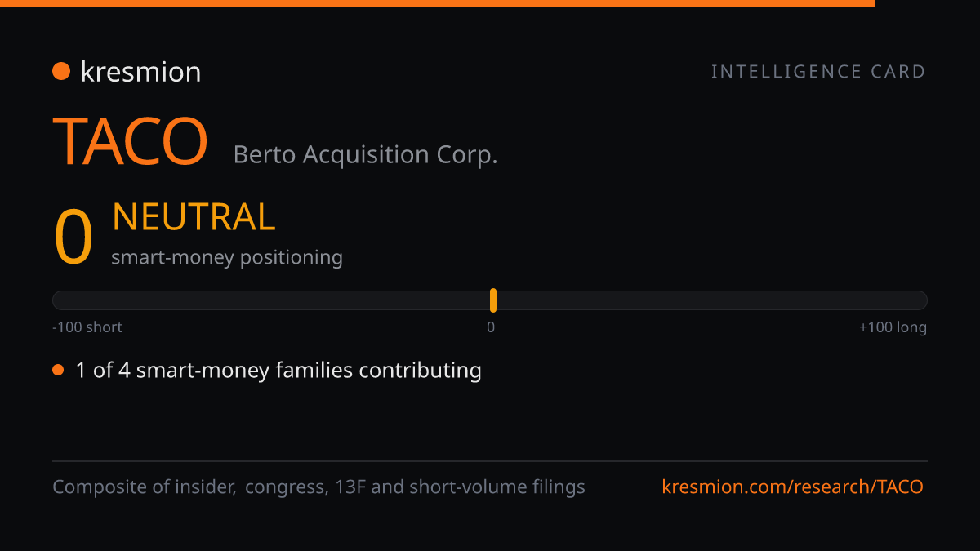Click the composite filings footnote text
Screen dimensions: 980x551
(318, 487)
